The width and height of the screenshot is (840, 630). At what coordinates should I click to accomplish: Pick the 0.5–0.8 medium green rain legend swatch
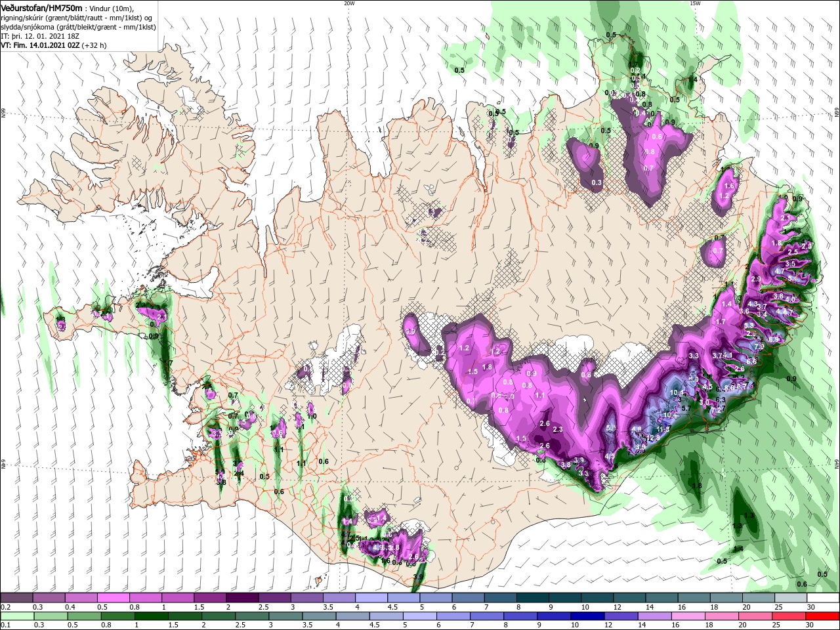point(84,616)
